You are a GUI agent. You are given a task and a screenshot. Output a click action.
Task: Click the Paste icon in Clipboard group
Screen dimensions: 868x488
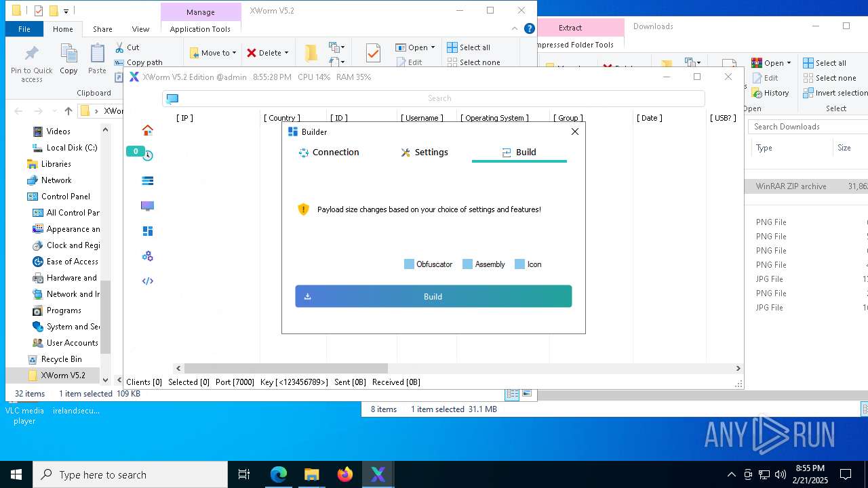tap(97, 60)
